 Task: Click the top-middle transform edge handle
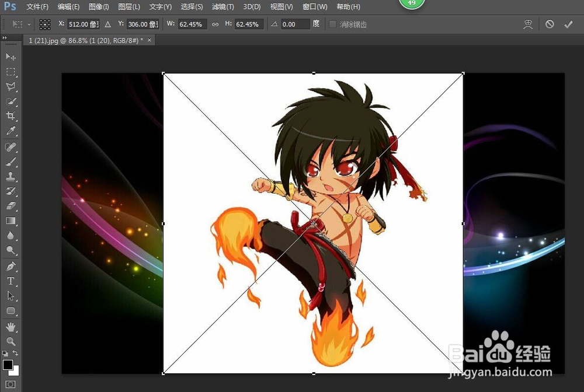314,73
